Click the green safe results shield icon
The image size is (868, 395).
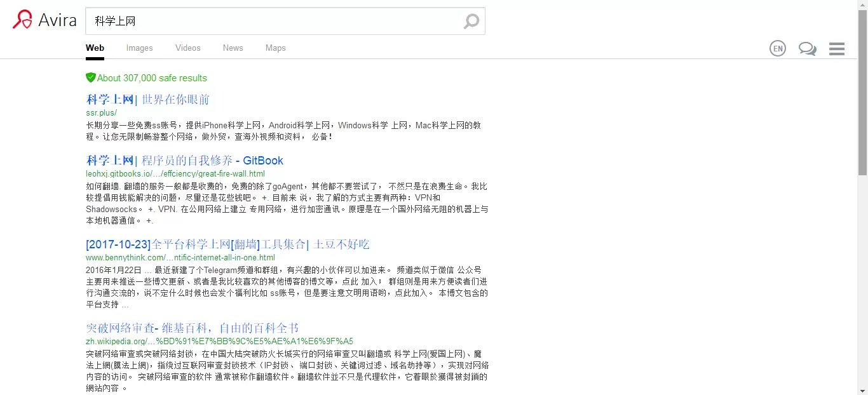pyautogui.click(x=91, y=77)
